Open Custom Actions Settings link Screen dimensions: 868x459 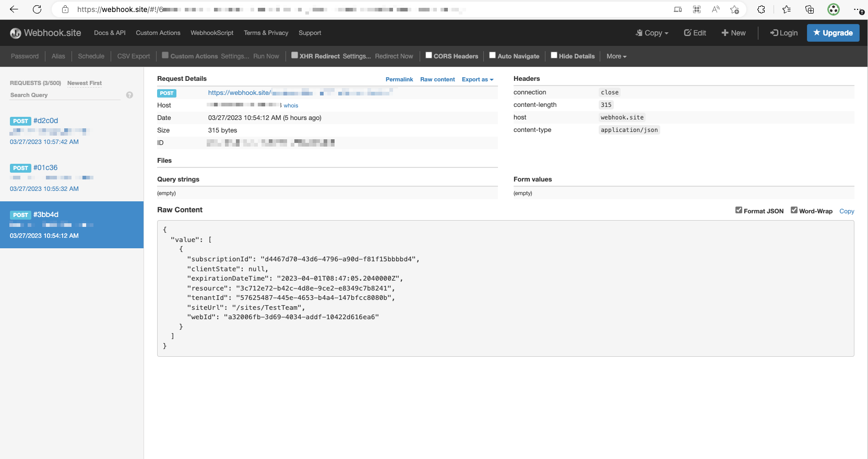235,56
